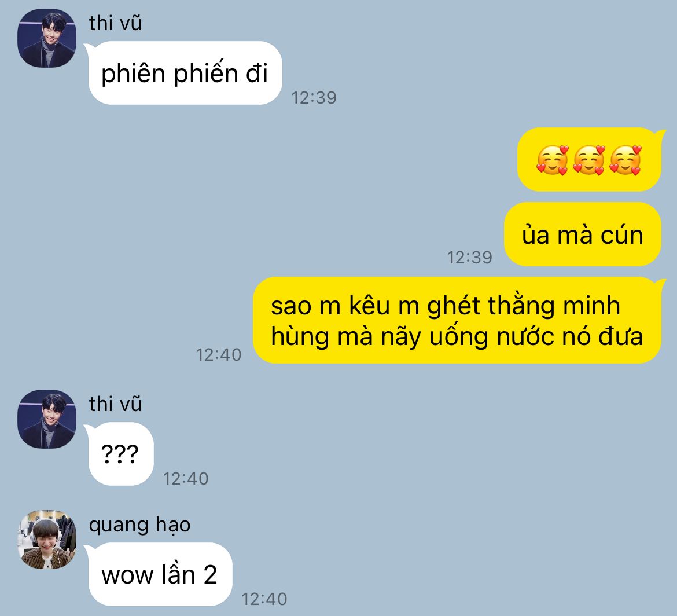The height and width of the screenshot is (616, 677).
Task: Click the first thi vũ sender name
Action: pos(115,23)
